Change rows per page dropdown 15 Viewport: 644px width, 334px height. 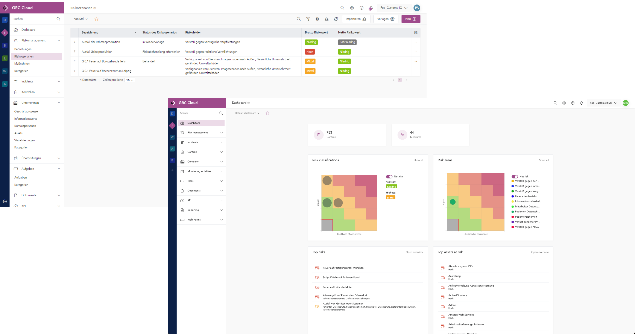tap(129, 80)
